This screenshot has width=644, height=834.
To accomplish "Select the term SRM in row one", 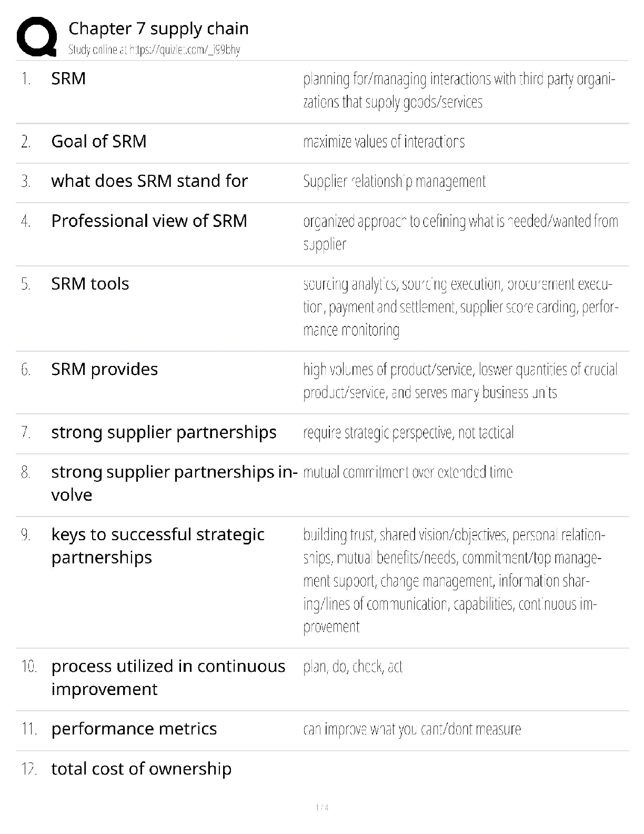I will point(68,78).
